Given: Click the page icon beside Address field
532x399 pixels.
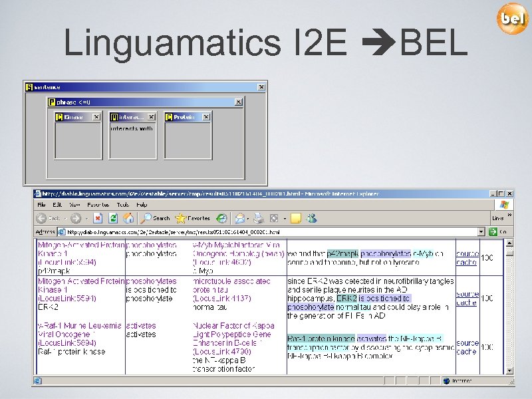Looking at the screenshot, I should tap(62, 232).
